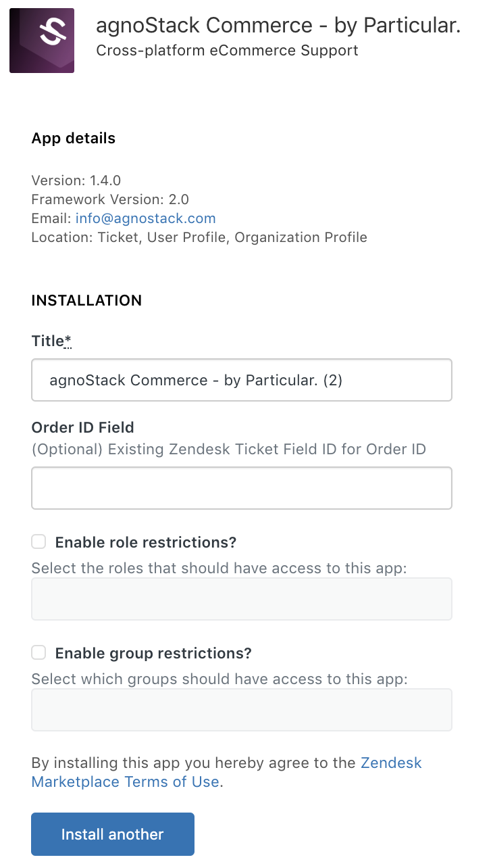The image size is (493, 868).
Task: Click the empty Order ID Field input
Action: point(242,487)
